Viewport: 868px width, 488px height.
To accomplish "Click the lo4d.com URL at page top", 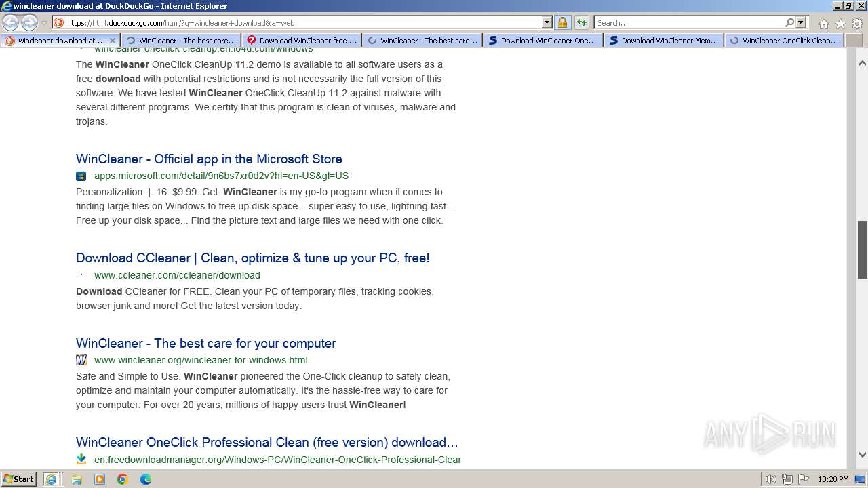I will pos(203,50).
